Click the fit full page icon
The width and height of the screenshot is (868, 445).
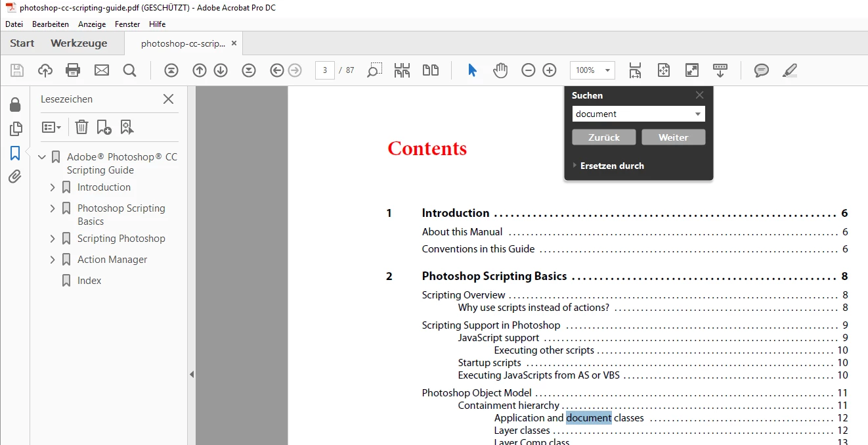[x=664, y=70]
